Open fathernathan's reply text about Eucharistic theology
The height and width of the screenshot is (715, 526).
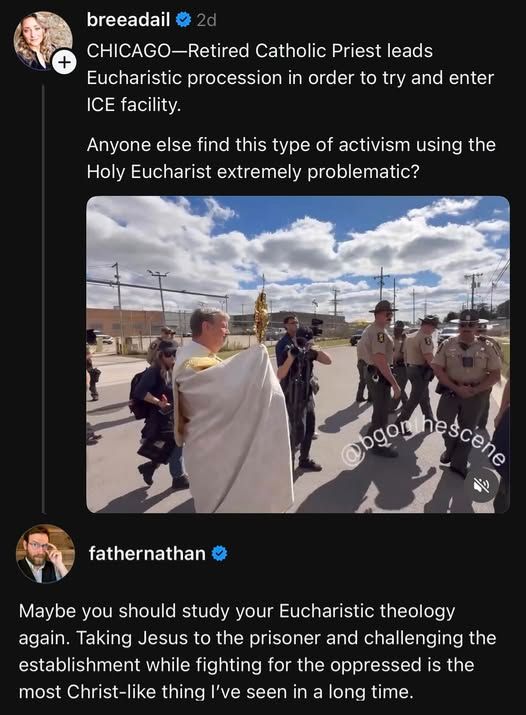(257, 651)
